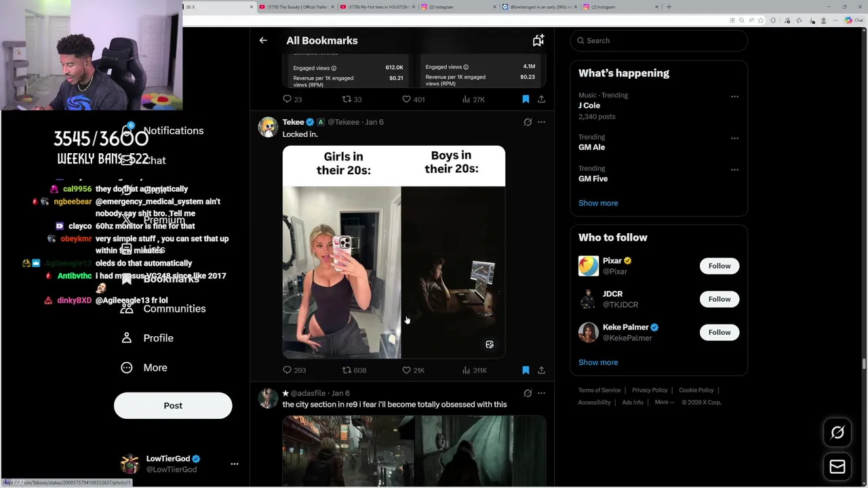The height and width of the screenshot is (488, 868).
Task: Follow Pixar
Action: 719,266
